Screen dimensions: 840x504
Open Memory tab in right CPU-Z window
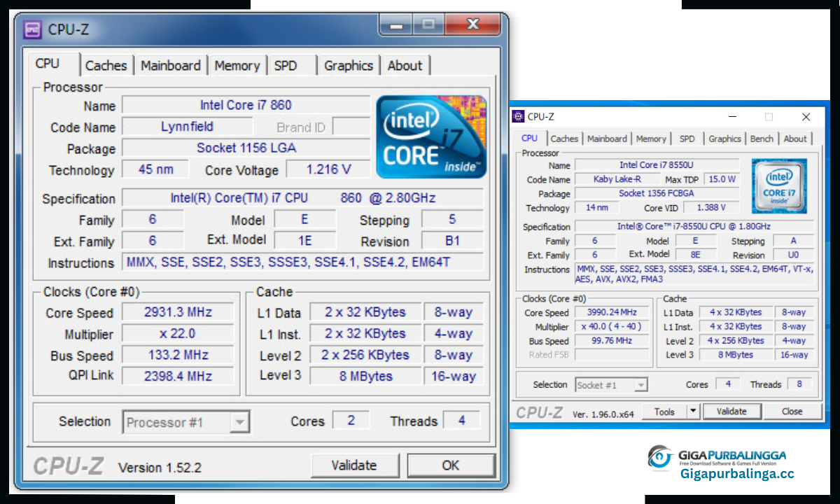click(651, 139)
